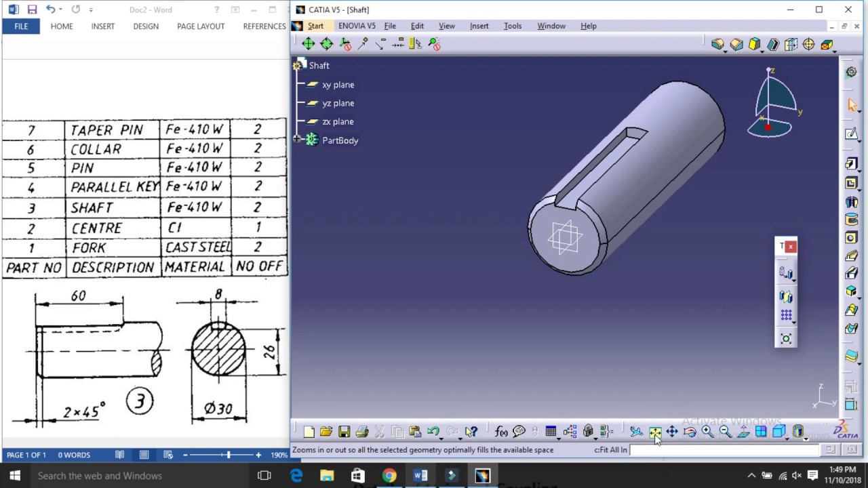Close the small floating toolbar with red X

pyautogui.click(x=791, y=247)
